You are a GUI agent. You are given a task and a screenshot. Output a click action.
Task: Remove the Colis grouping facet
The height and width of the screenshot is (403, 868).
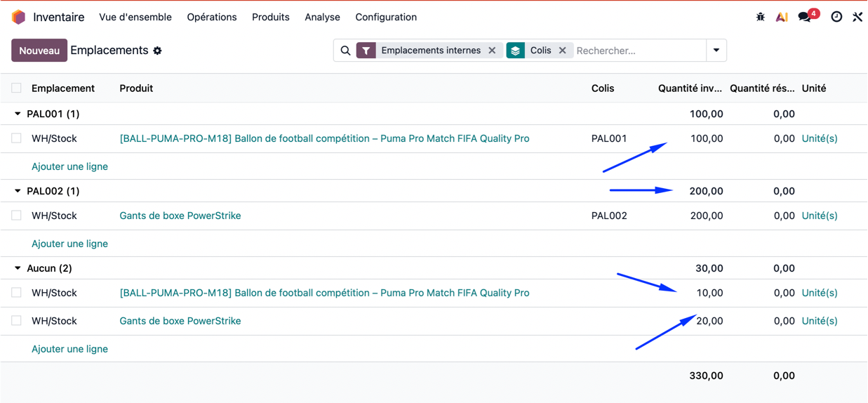tap(562, 51)
